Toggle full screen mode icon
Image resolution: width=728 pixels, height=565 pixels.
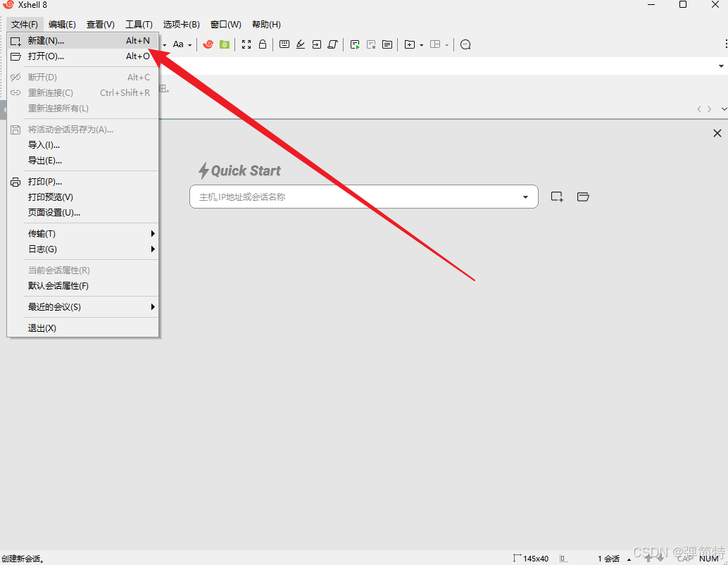point(246,44)
